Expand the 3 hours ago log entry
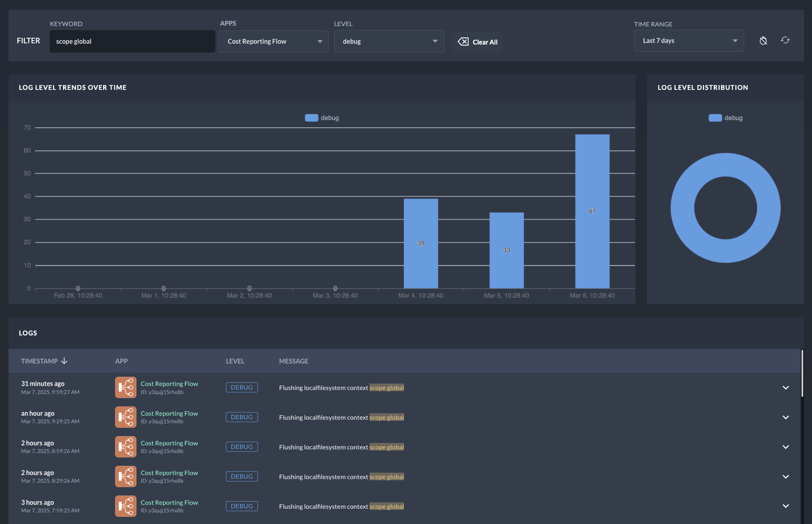The width and height of the screenshot is (812, 524). click(786, 506)
